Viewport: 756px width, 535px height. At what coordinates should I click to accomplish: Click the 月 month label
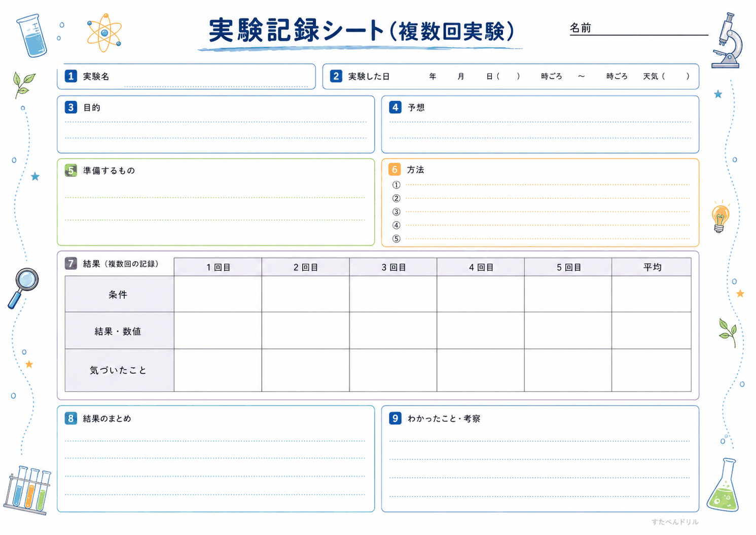tap(461, 77)
